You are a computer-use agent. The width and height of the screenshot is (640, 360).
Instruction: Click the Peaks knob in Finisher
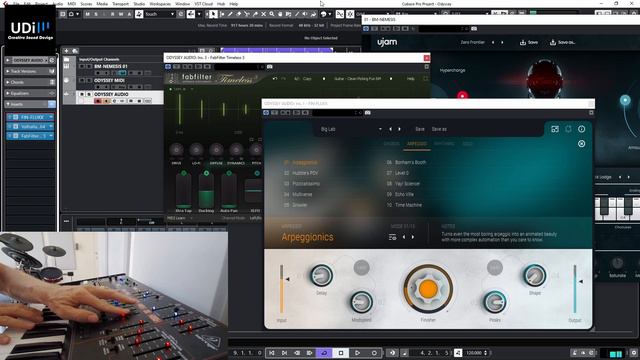pyautogui.click(x=495, y=302)
